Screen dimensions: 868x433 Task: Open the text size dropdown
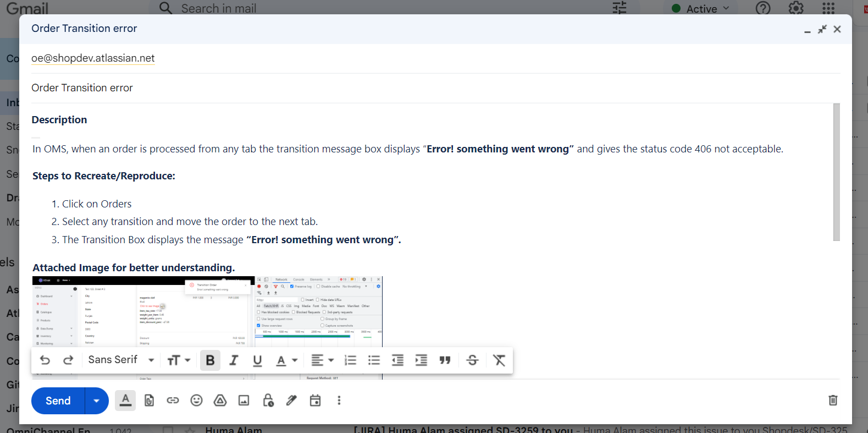pos(179,360)
